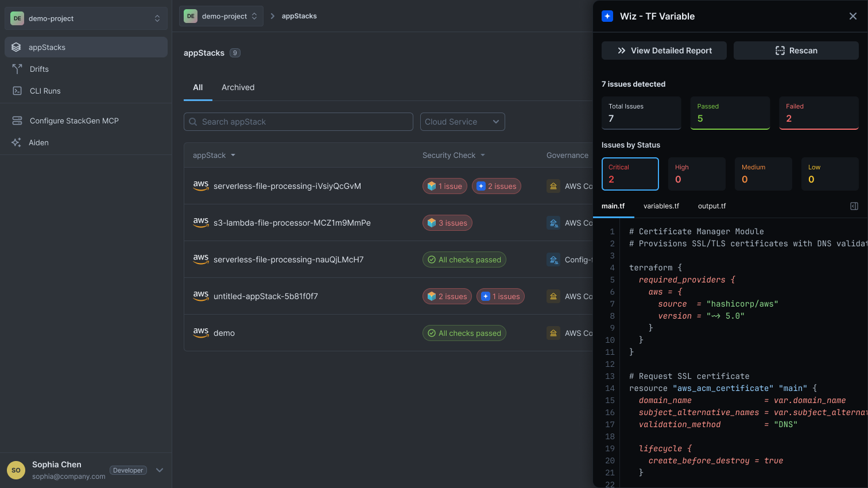Expand the demo-project selector in sidebar

[x=86, y=18]
